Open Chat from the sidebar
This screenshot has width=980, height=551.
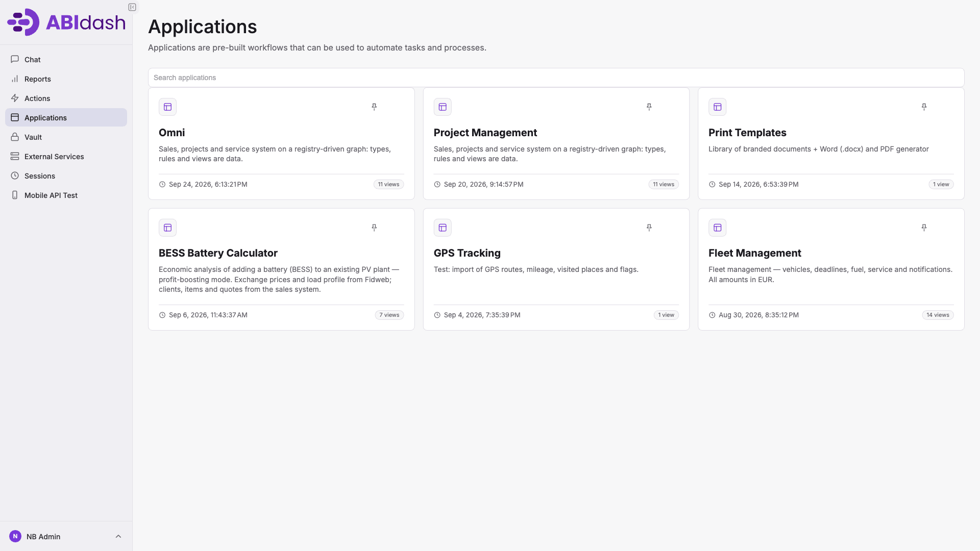(66, 60)
